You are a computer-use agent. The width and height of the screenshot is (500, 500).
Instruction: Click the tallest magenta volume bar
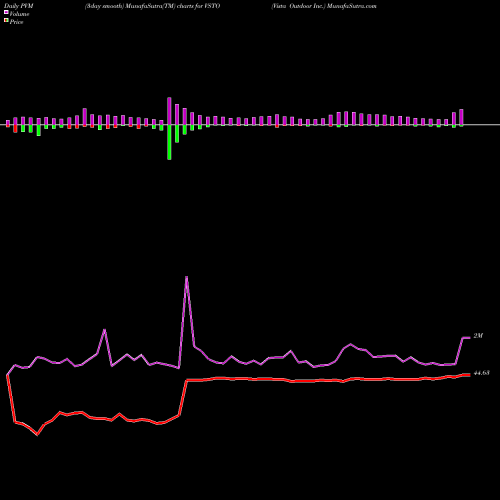(x=169, y=111)
